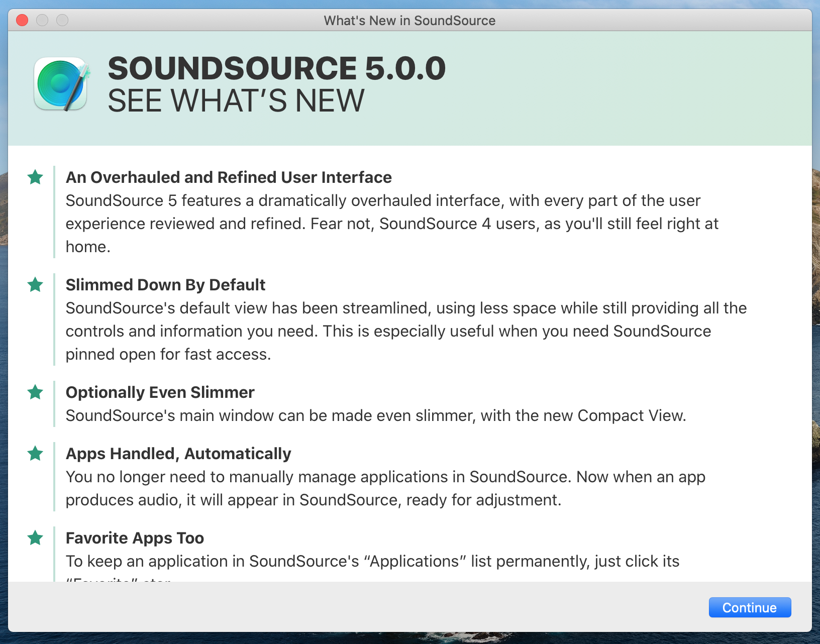Click text mentioning the new Compact View
Viewport: 820px width, 644px height.
[376, 415]
